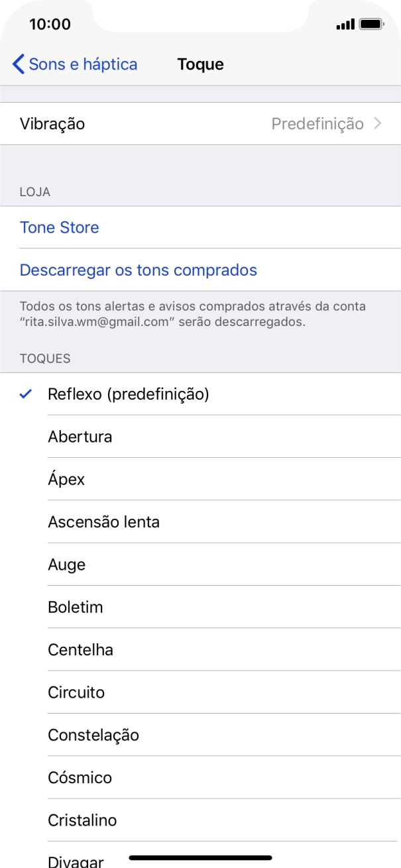Tap the checkmark next to Reflexo
Image resolution: width=401 pixels, height=868 pixels.
click(x=25, y=392)
